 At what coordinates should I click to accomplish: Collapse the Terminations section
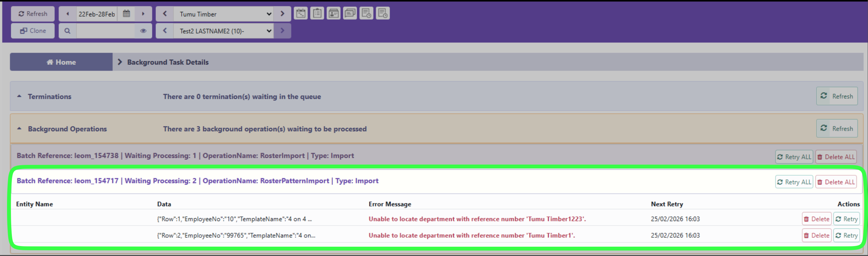click(x=20, y=96)
